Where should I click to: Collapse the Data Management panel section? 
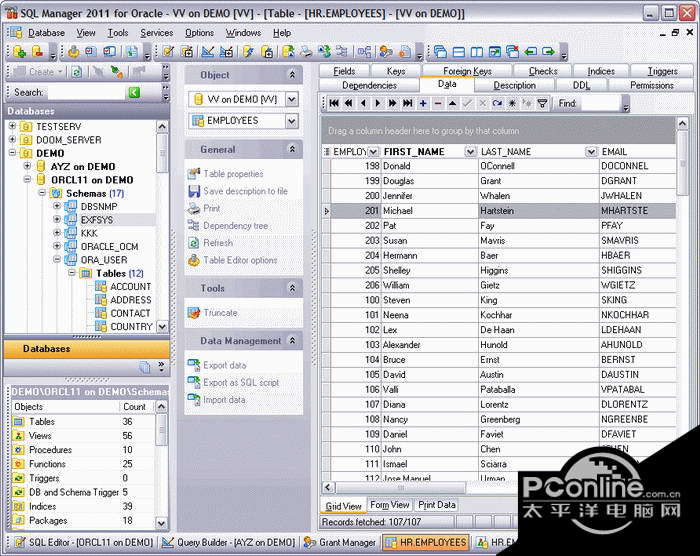click(292, 341)
